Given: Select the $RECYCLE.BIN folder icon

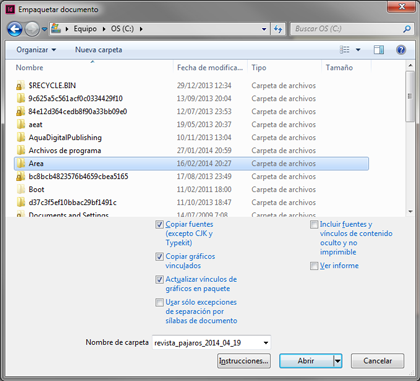Looking at the screenshot, I should pyautogui.click(x=21, y=86).
